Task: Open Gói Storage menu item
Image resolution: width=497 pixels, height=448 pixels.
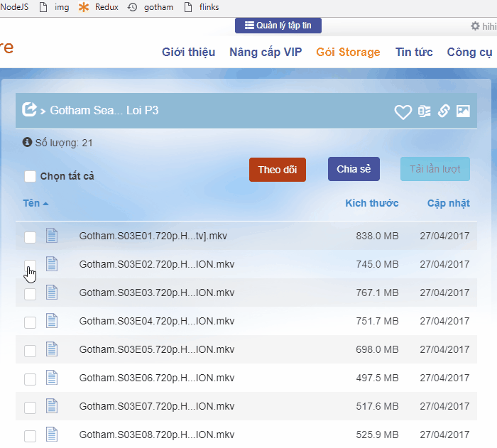Action: 348,52
